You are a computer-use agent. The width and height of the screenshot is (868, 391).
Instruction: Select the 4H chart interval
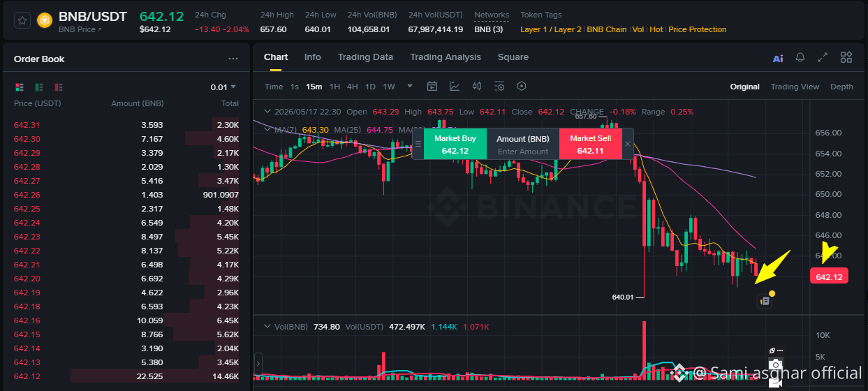click(353, 87)
